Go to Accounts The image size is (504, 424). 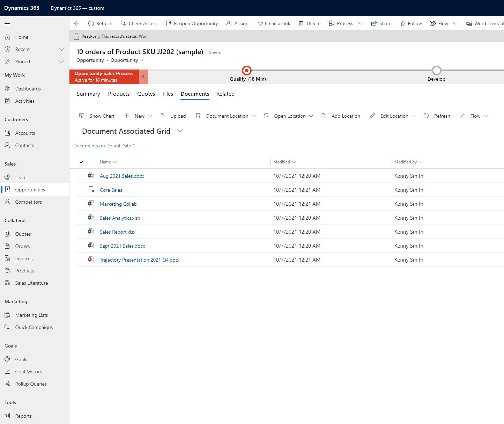click(x=35, y=133)
